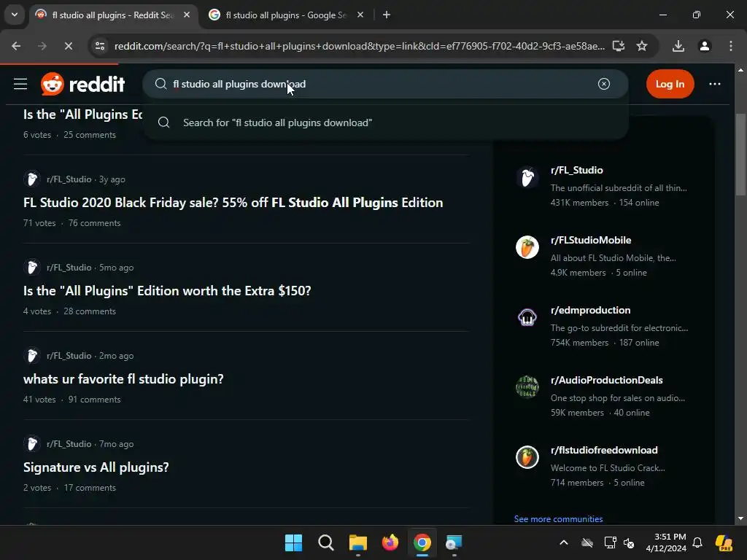747x560 pixels.
Task: Open the taskbar clock showing 3:51 PM
Action: click(666, 542)
